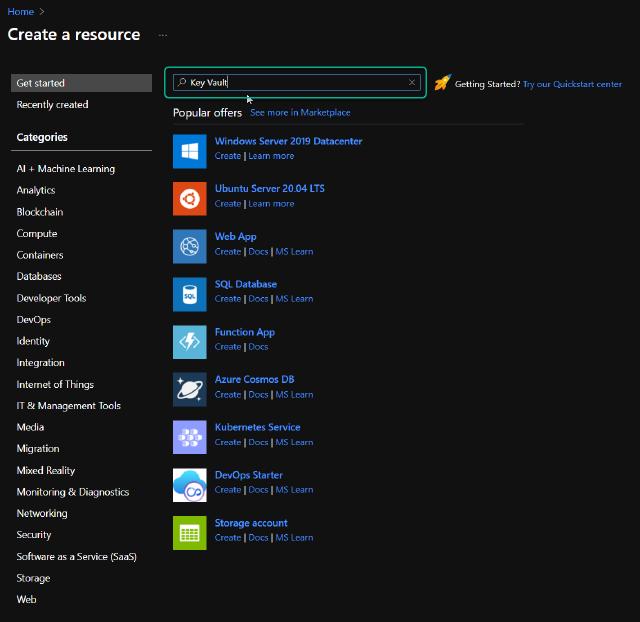Navigate to Home breadcrumb
640x622 pixels.
click(x=20, y=12)
